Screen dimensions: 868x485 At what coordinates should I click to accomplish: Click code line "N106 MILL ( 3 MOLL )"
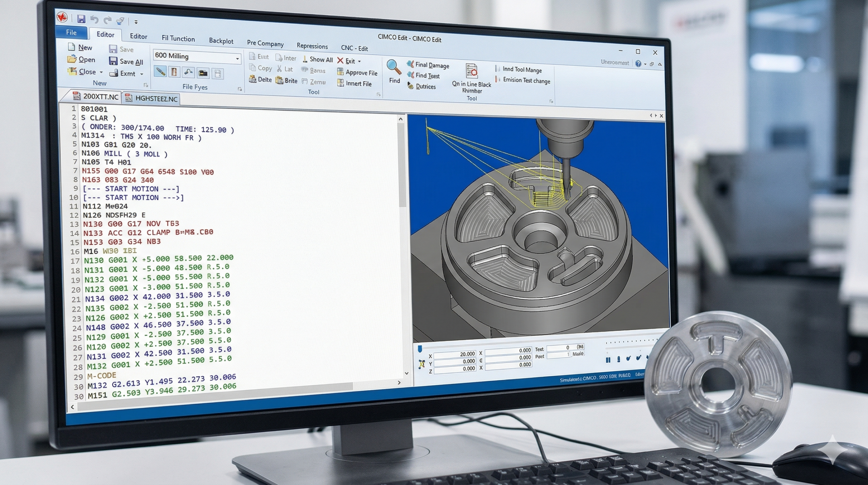pos(124,153)
